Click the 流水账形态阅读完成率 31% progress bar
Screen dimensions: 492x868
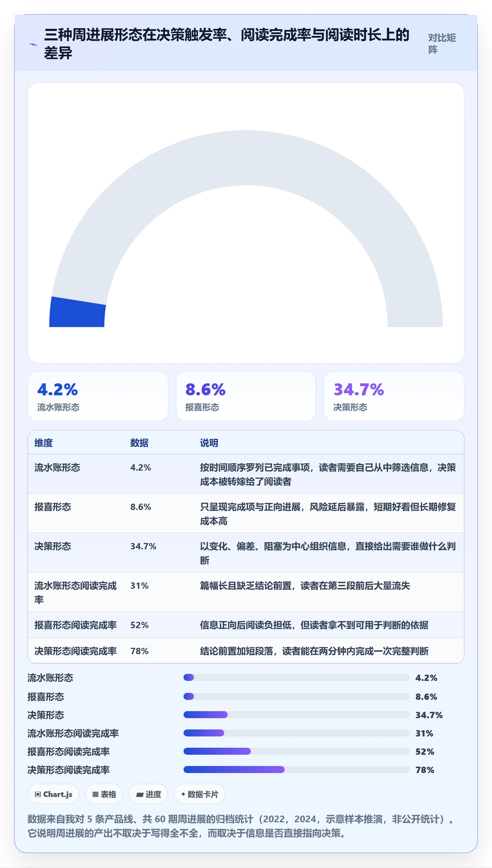pyautogui.click(x=296, y=733)
